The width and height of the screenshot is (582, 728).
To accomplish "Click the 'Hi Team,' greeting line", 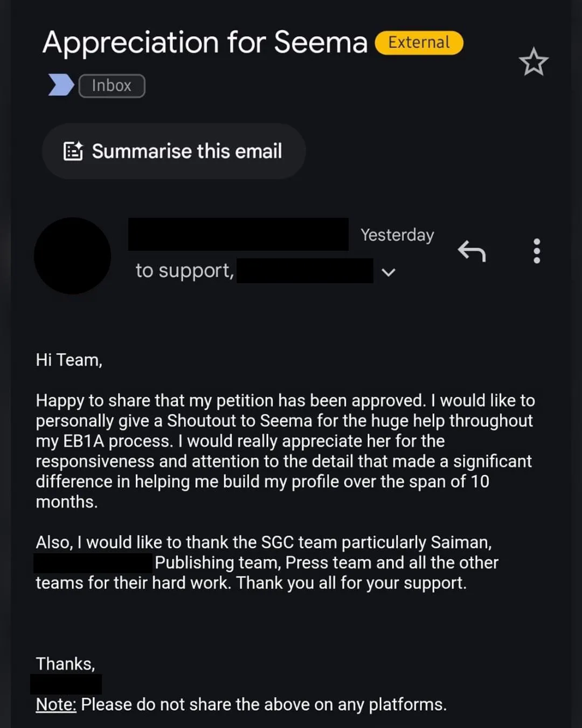I will click(69, 360).
